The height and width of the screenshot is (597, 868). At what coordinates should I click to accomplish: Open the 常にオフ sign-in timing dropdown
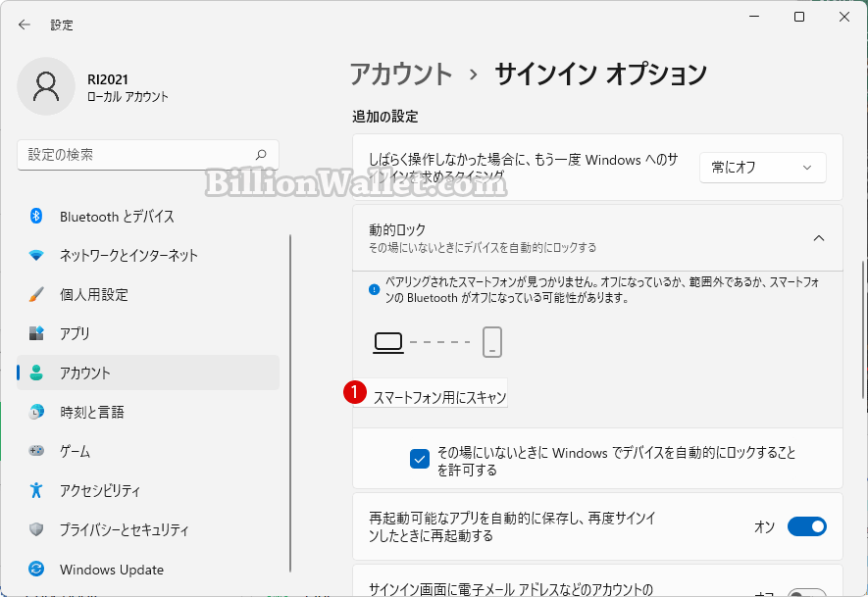coord(763,167)
